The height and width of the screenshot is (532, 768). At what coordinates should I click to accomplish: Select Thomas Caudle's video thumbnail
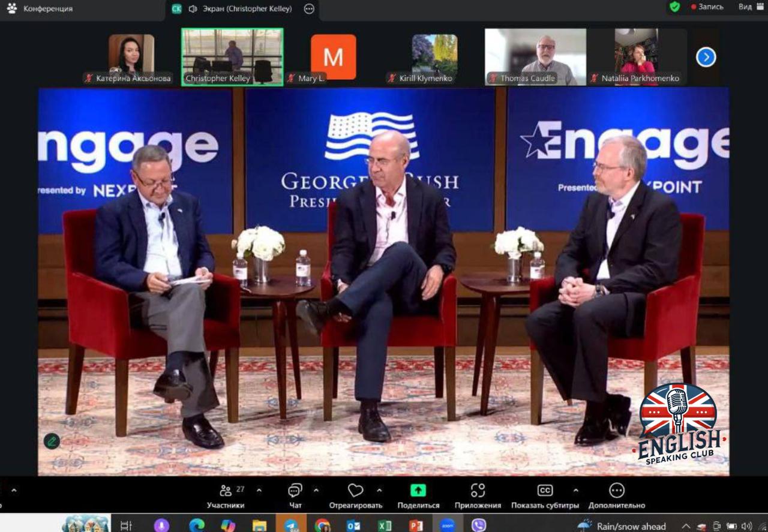pyautogui.click(x=535, y=57)
